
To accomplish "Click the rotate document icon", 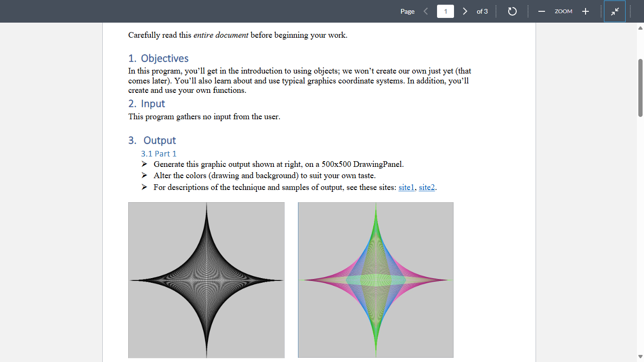I will click(x=512, y=11).
